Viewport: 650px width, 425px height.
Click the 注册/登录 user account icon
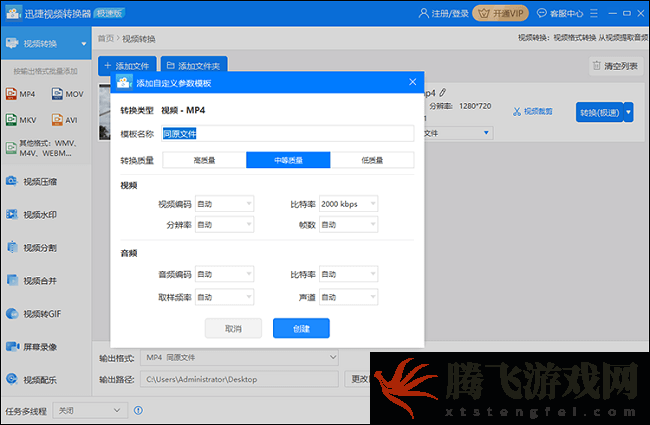[x=423, y=13]
